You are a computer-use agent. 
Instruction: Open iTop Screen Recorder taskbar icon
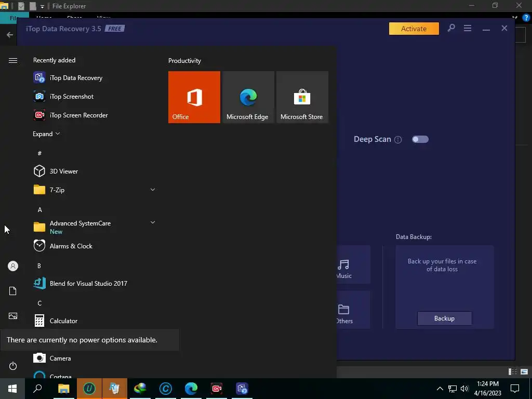coord(217,389)
